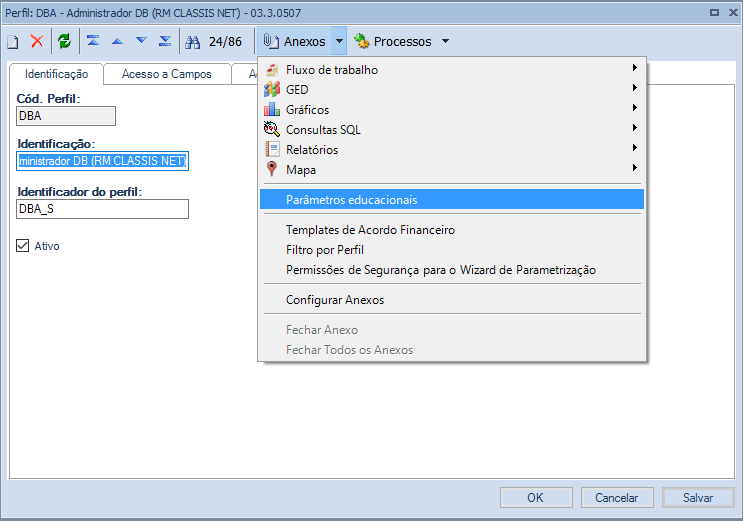The image size is (743, 521).
Task: Open Configurar Anexos menu entry
Action: pyautogui.click(x=452, y=300)
